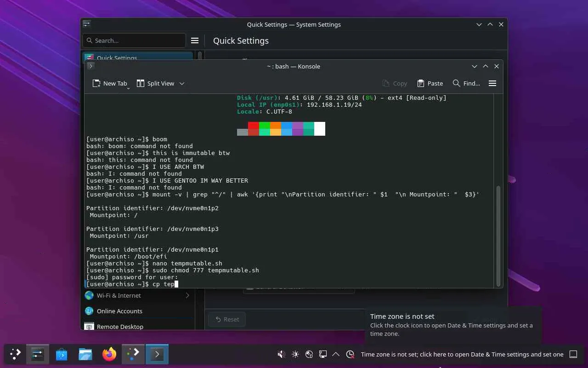588x368 pixels.
Task: Click the 'I USE ARCH BTW' command line
Action: (x=145, y=167)
